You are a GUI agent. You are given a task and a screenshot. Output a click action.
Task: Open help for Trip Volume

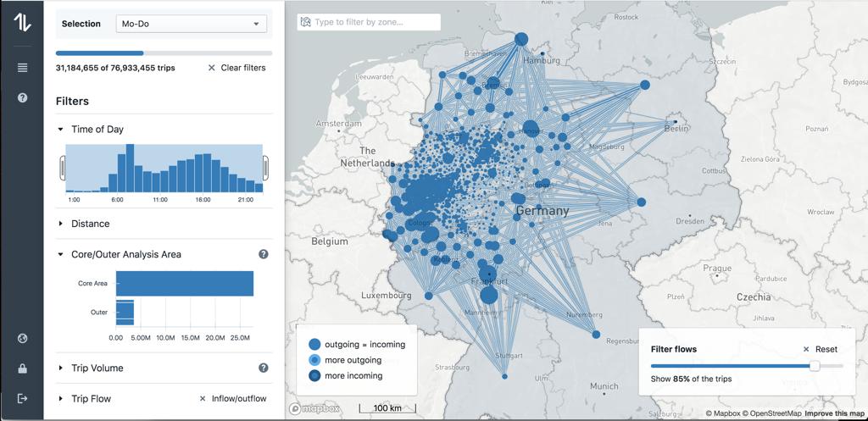coord(264,368)
